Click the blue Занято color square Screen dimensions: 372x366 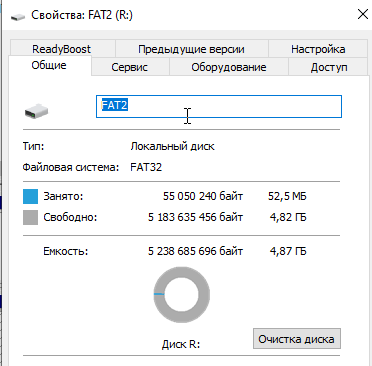click(30, 196)
